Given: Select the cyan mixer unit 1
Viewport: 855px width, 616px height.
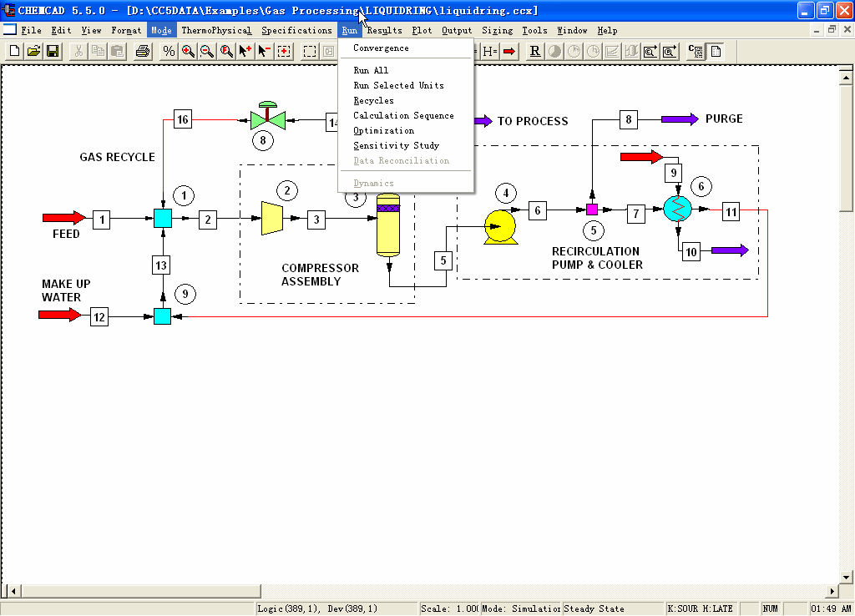Looking at the screenshot, I should 163,218.
